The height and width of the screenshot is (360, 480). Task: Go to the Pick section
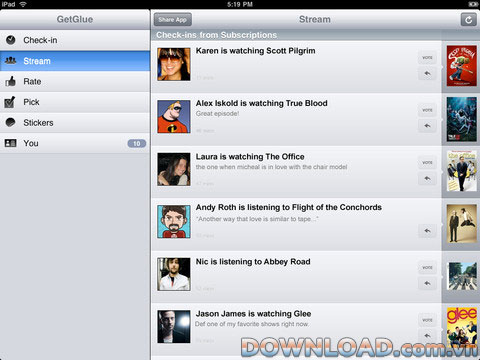point(75,102)
